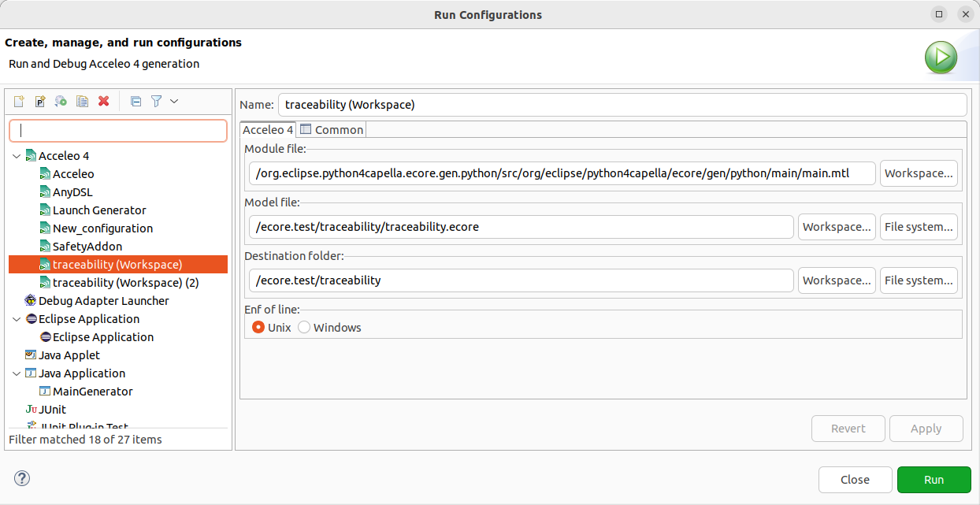980x505 pixels.
Task: Switch to the Acceleo 4 tab
Action: 268,130
